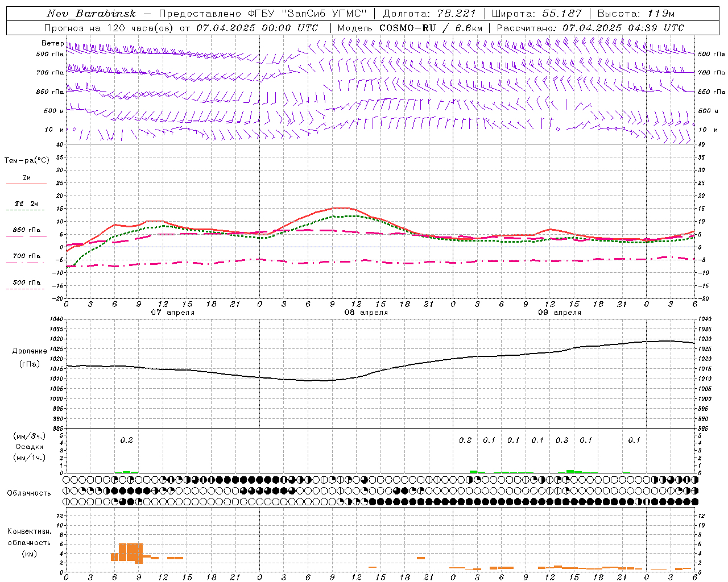Click the '09 апреля' date label

tap(559, 313)
